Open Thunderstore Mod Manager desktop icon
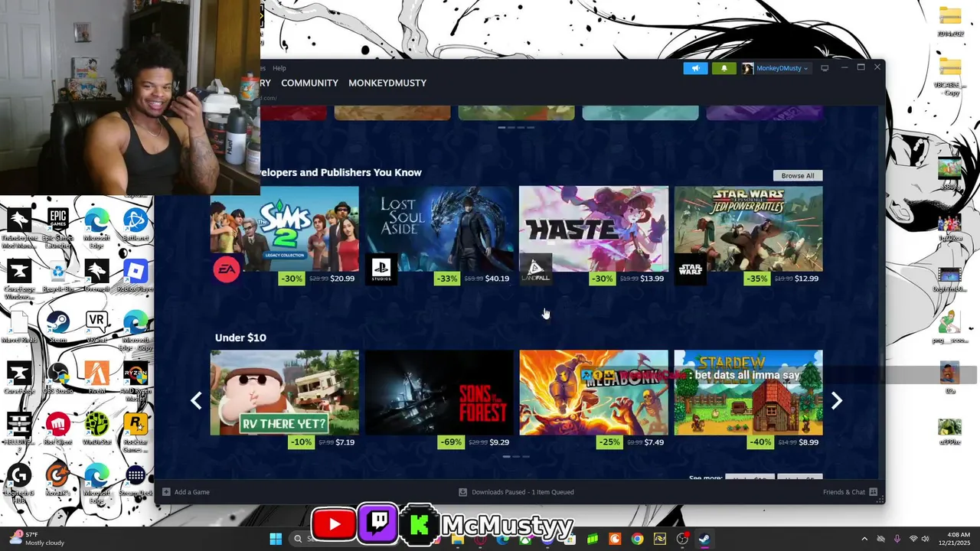 (x=19, y=228)
